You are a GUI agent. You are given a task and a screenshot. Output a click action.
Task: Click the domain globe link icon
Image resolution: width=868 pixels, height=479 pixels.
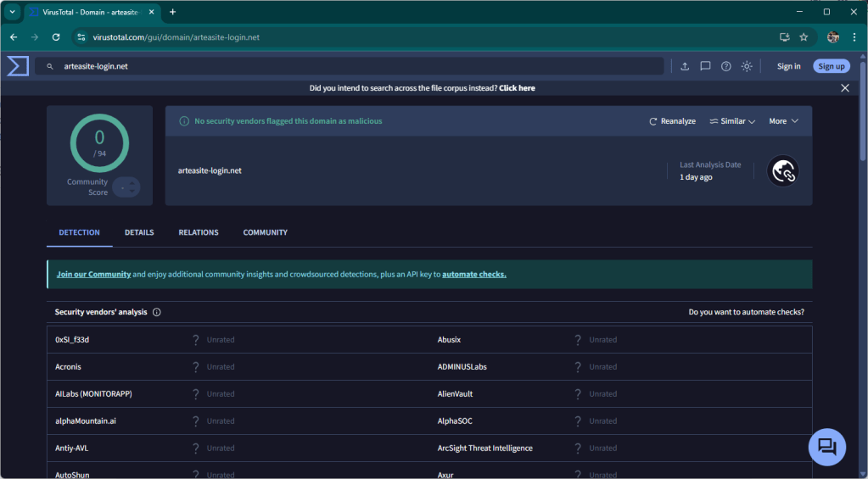coord(782,170)
